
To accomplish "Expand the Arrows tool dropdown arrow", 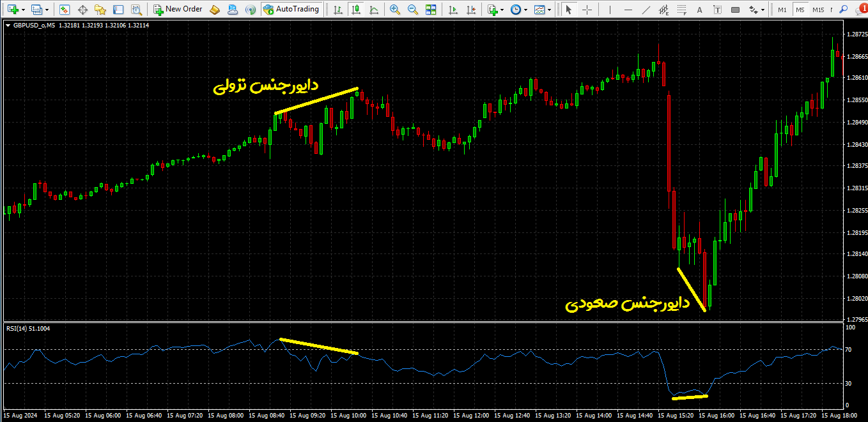I will click(x=763, y=10).
